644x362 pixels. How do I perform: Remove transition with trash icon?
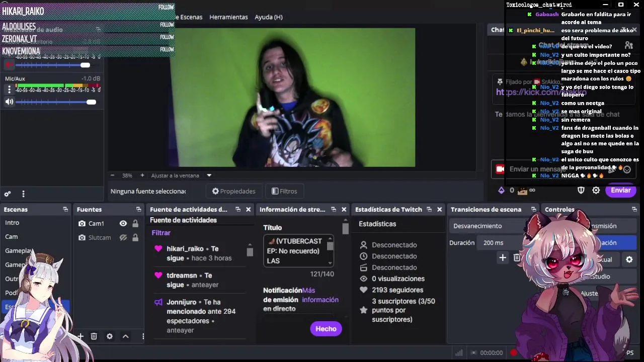pyautogui.click(x=517, y=258)
